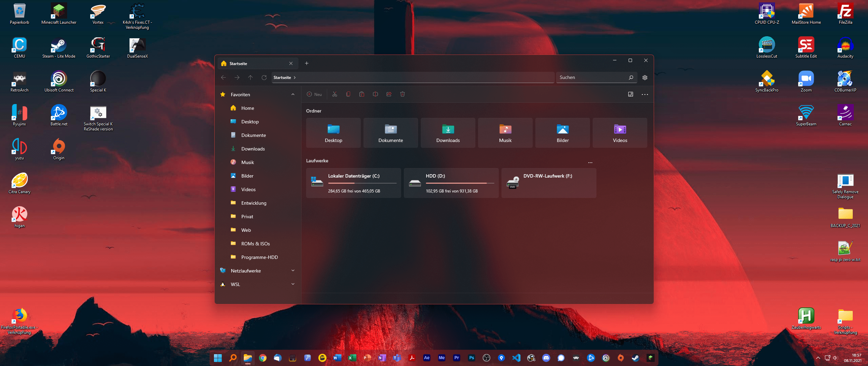The image size is (868, 366).
Task: Select Entwicklung folder in the sidebar
Action: point(258,203)
